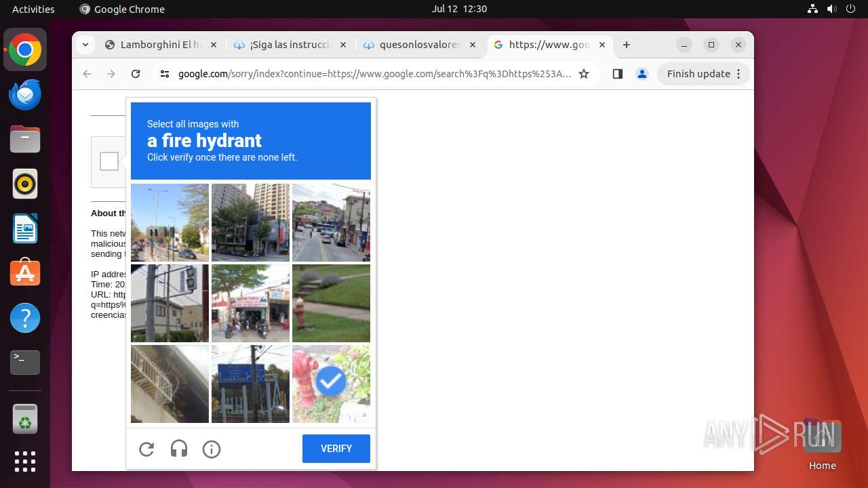This screenshot has height=488, width=868.
Task: Focus the google.com address bar
Action: 375,74
